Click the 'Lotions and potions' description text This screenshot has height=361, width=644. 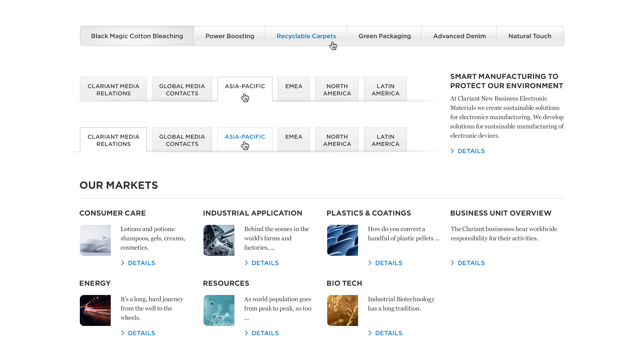153,238
